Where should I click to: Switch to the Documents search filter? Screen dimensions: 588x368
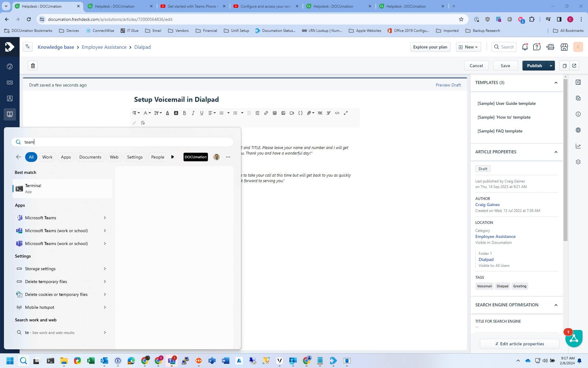(x=90, y=157)
